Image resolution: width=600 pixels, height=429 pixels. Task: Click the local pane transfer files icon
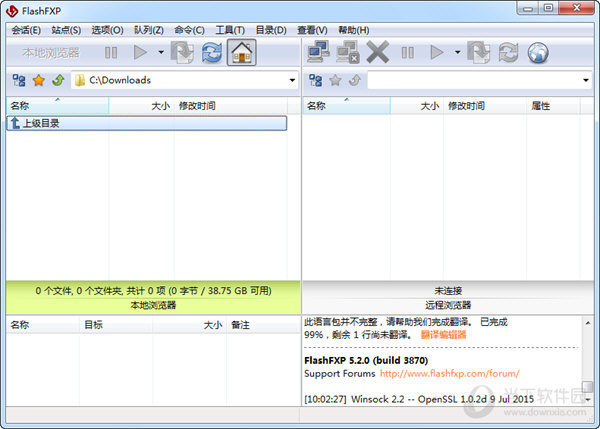point(182,52)
